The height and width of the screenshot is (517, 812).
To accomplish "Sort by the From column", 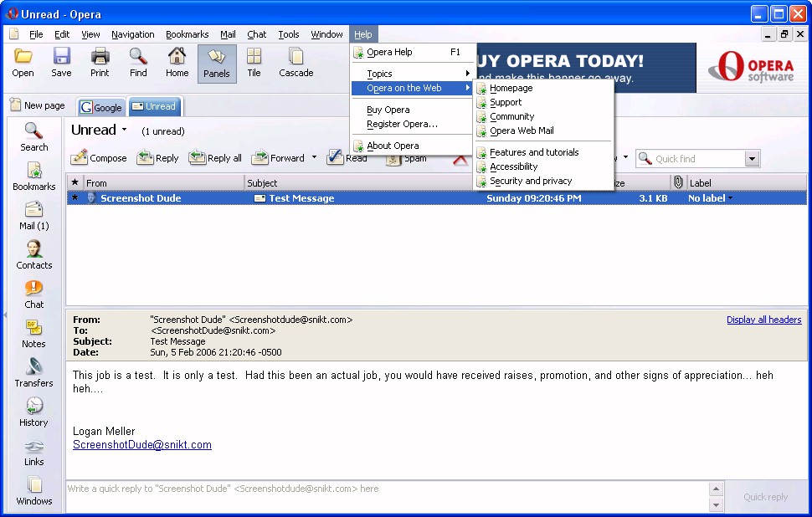I will coord(163,182).
